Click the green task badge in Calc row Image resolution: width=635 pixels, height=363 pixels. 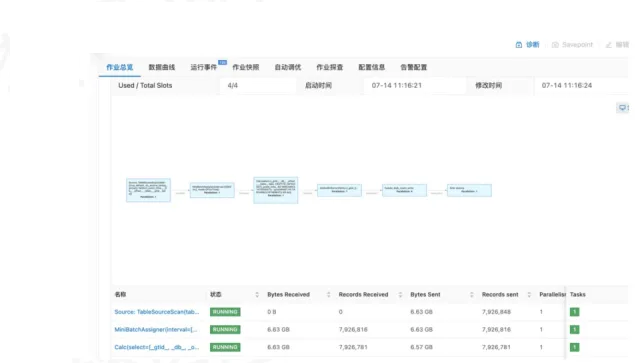point(574,347)
